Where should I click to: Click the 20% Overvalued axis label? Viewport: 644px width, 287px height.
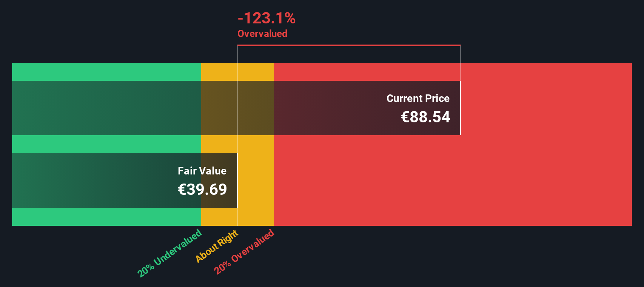(x=244, y=252)
